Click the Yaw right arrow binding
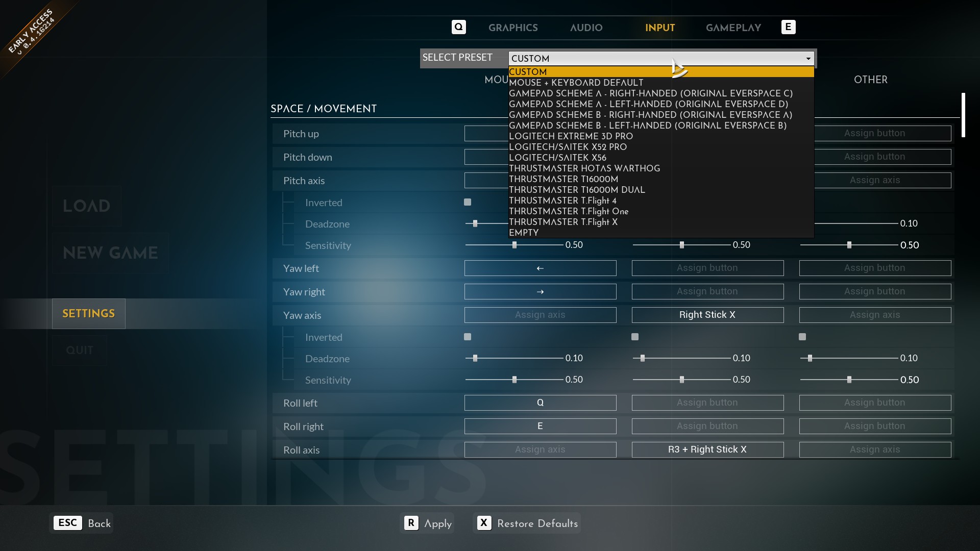The height and width of the screenshot is (551, 980). (540, 292)
